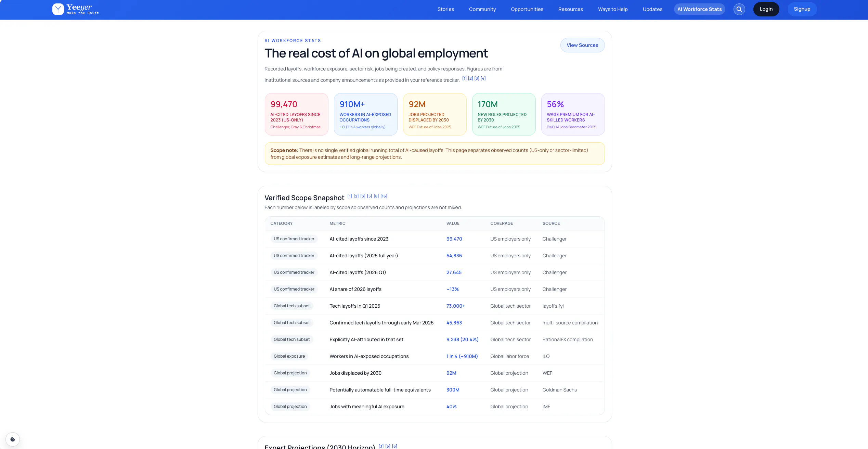Click the 45,363 value
Screen dimensions: 868x449
tap(454, 323)
